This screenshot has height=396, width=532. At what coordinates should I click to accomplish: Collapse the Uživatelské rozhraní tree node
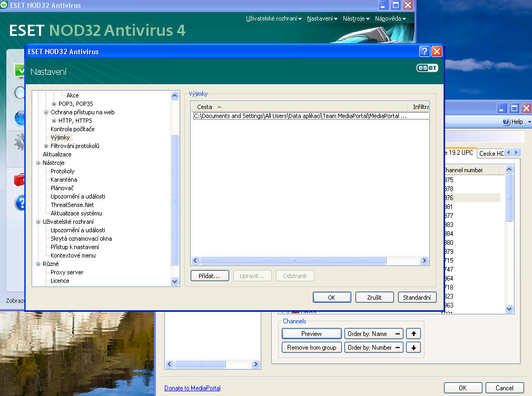coord(38,222)
